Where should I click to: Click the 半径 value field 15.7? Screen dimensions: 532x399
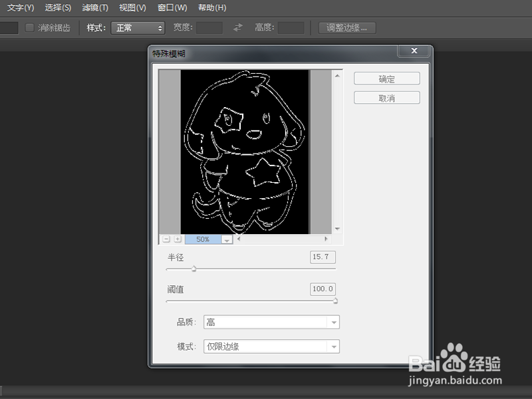(323, 257)
